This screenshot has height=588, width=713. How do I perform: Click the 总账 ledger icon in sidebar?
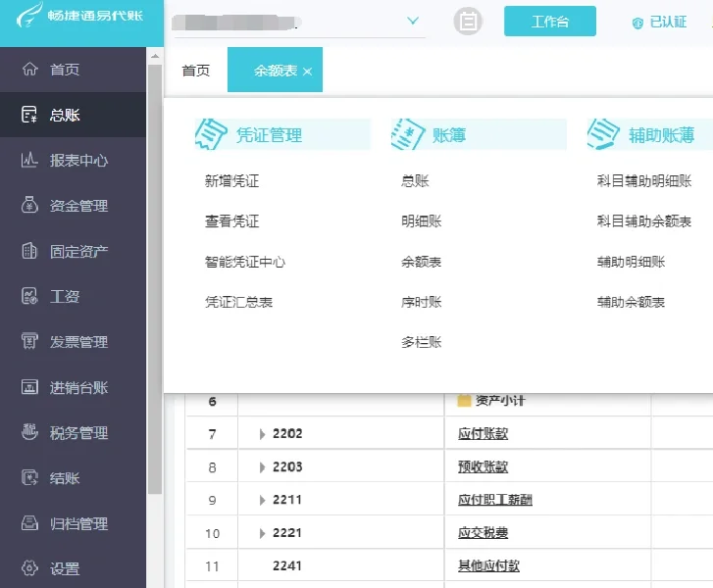pyautogui.click(x=29, y=115)
